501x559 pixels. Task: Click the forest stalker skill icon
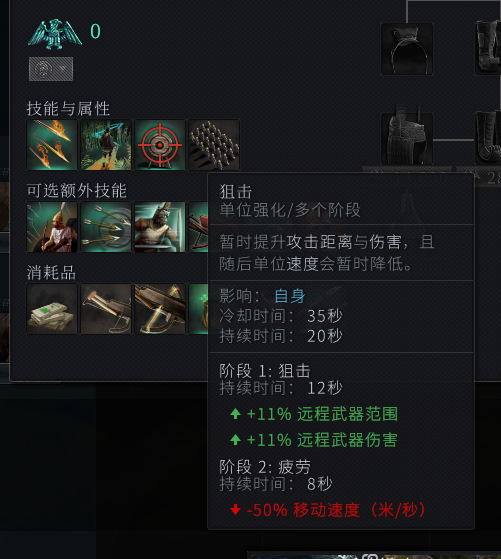tap(106, 145)
